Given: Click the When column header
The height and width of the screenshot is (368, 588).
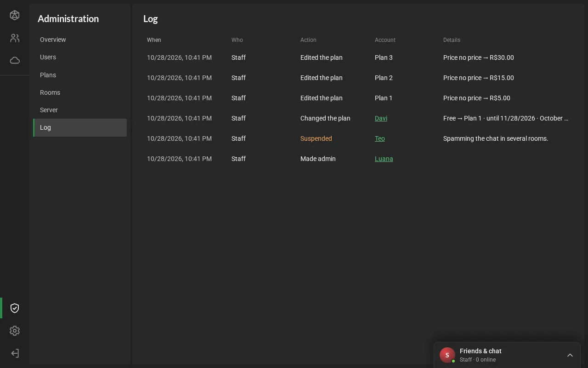Looking at the screenshot, I should point(154,40).
